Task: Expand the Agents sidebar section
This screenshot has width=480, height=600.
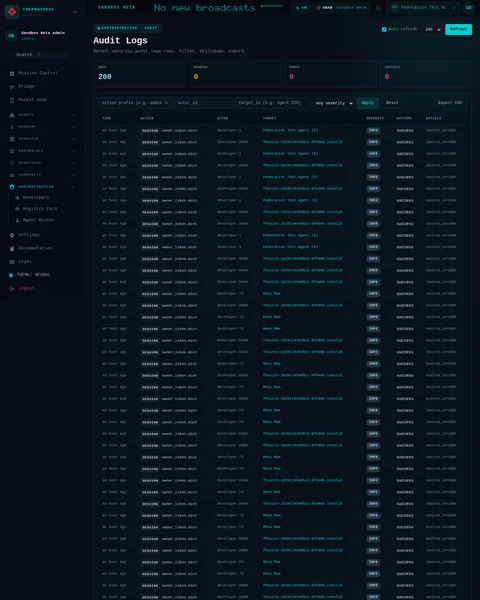Action: pyautogui.click(x=42, y=115)
